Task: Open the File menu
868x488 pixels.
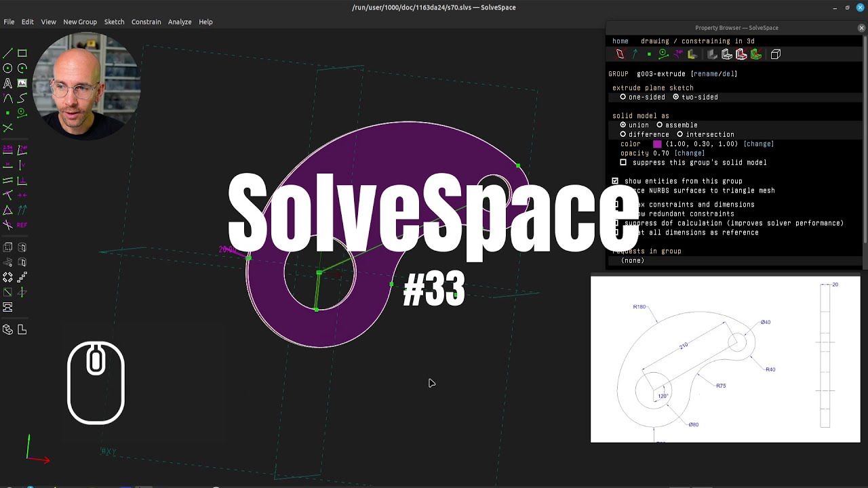Action: click(9, 22)
